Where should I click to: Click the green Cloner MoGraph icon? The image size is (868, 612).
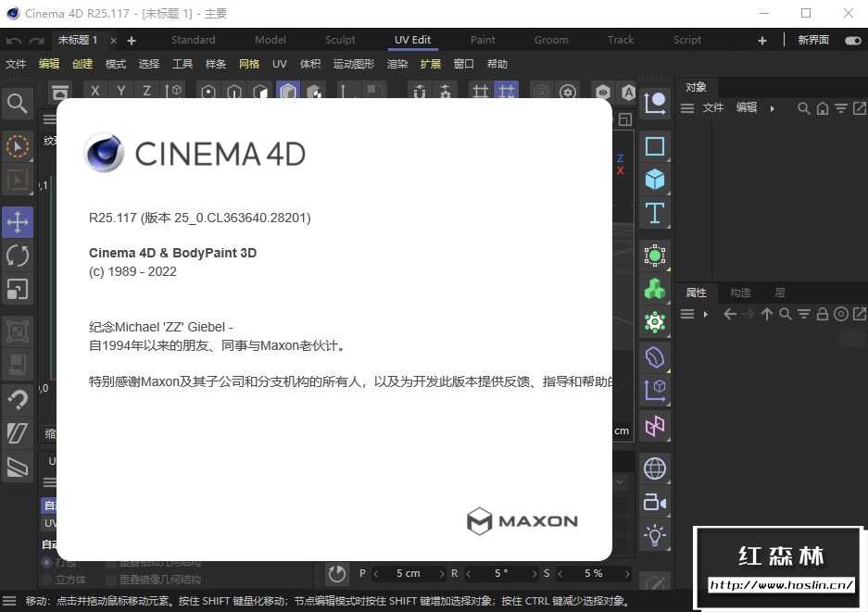coord(655,289)
